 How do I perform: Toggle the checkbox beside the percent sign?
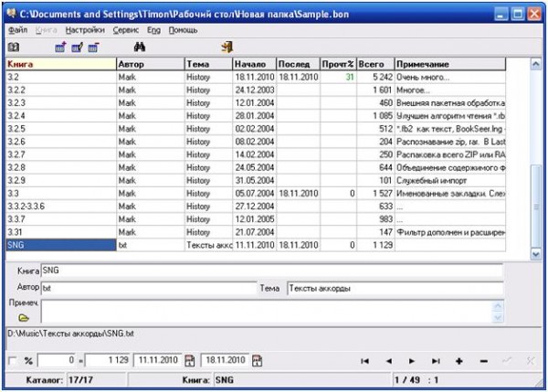(x=13, y=361)
